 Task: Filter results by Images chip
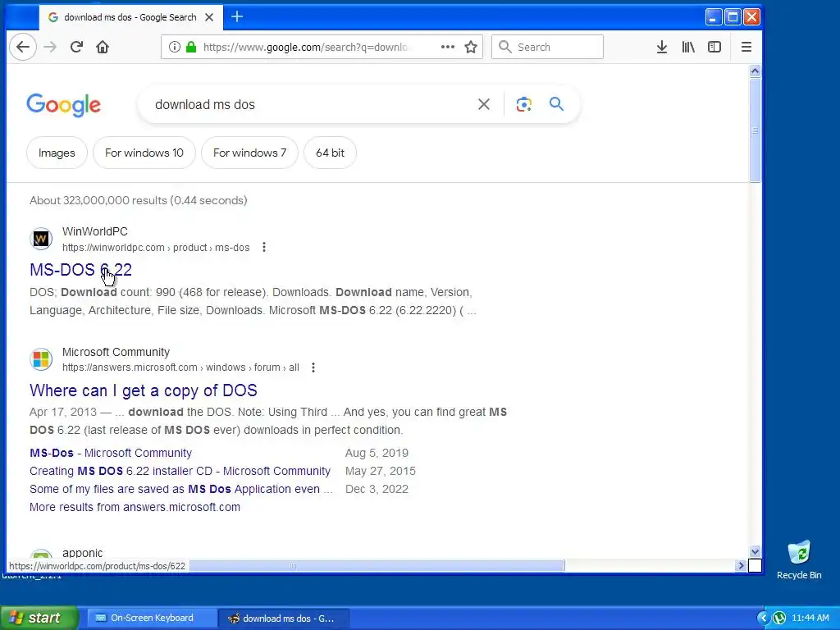[x=57, y=153]
